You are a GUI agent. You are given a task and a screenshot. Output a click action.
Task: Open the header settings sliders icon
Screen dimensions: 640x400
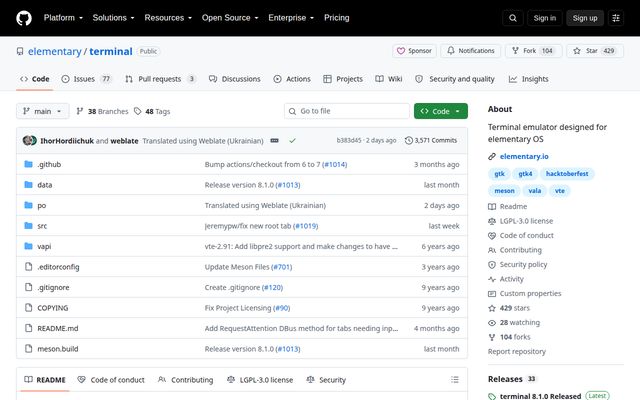tap(616, 18)
